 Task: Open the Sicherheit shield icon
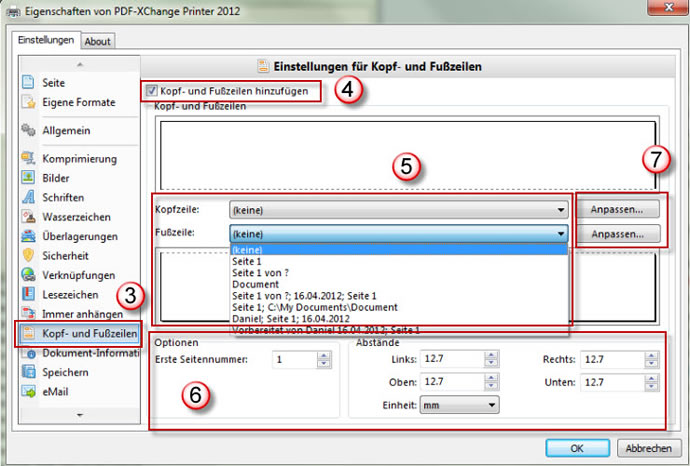click(x=28, y=256)
